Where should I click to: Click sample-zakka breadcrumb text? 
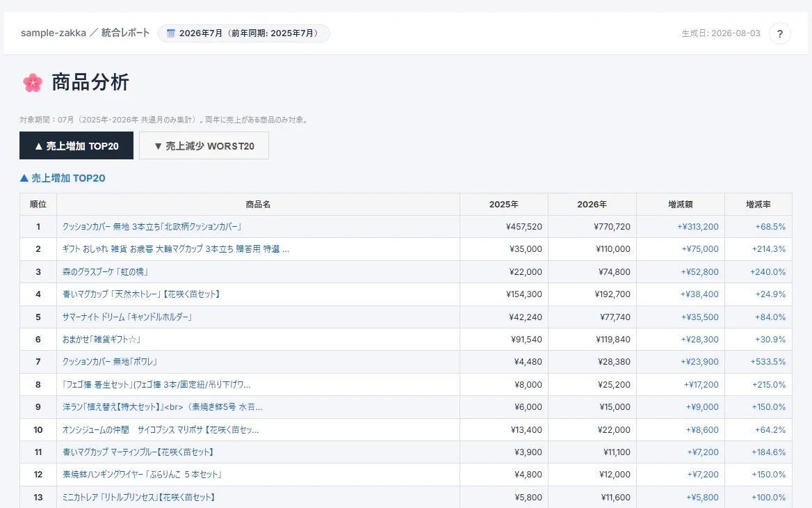(54, 33)
